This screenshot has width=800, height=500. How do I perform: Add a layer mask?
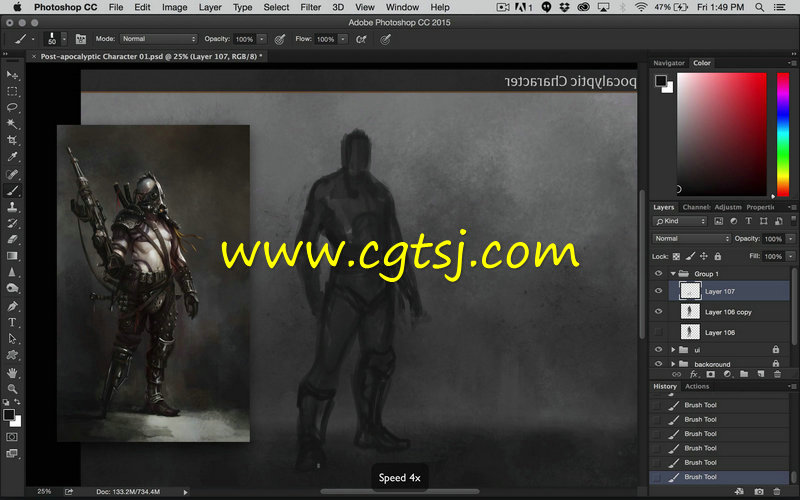pos(710,374)
